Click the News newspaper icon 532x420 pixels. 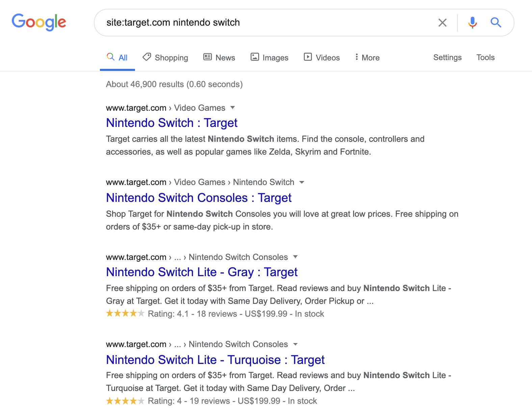(x=207, y=57)
